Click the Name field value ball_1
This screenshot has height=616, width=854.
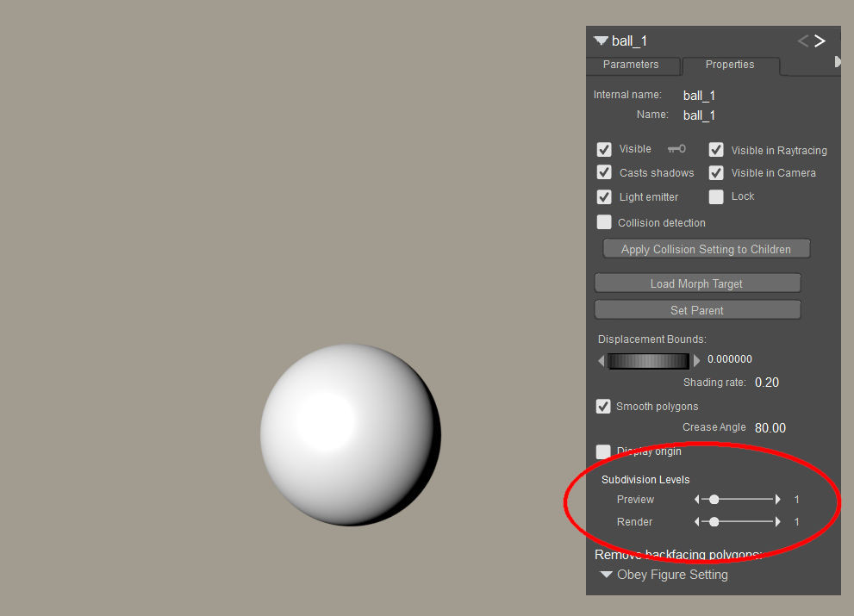click(699, 115)
